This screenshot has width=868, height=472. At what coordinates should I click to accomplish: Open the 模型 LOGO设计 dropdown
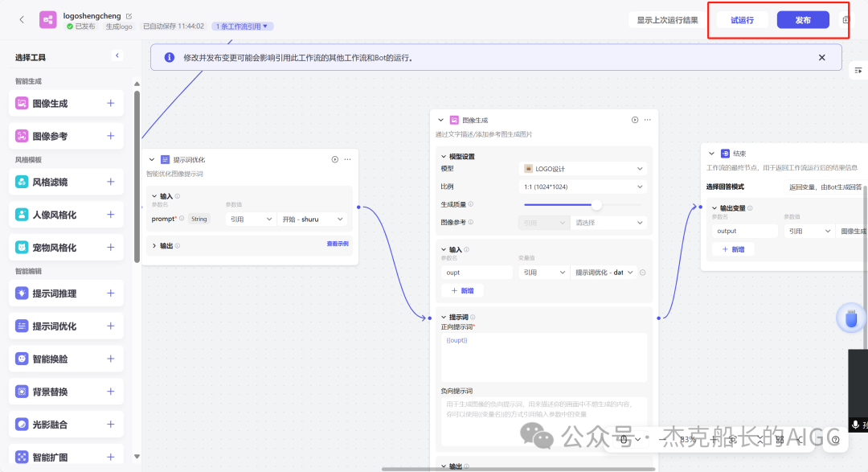(x=583, y=169)
